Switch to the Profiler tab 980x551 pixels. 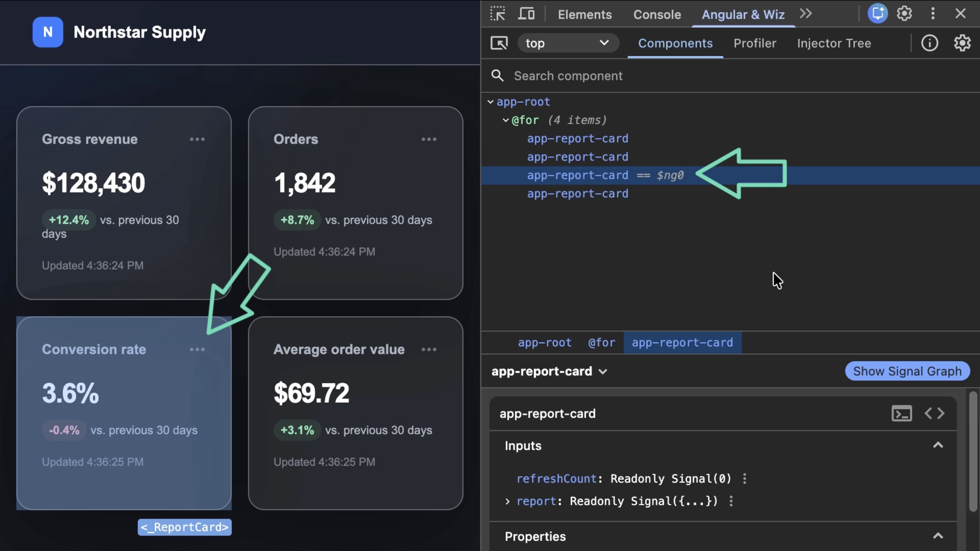pyautogui.click(x=755, y=43)
